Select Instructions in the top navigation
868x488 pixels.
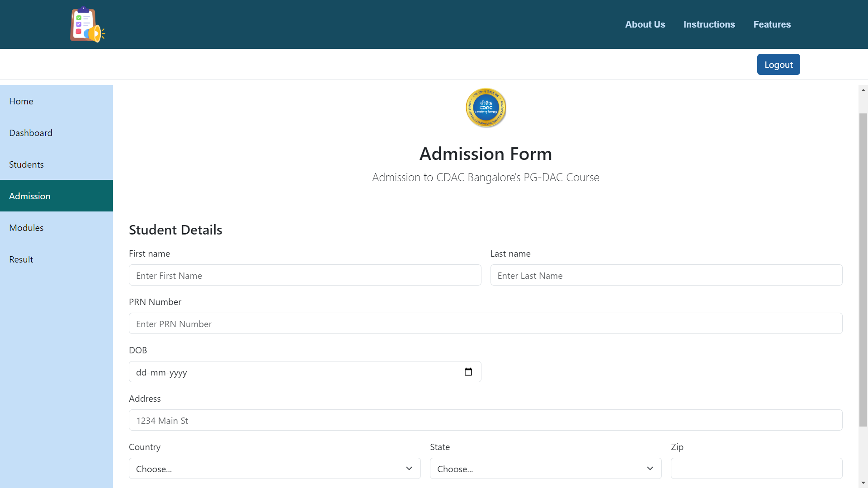point(709,24)
